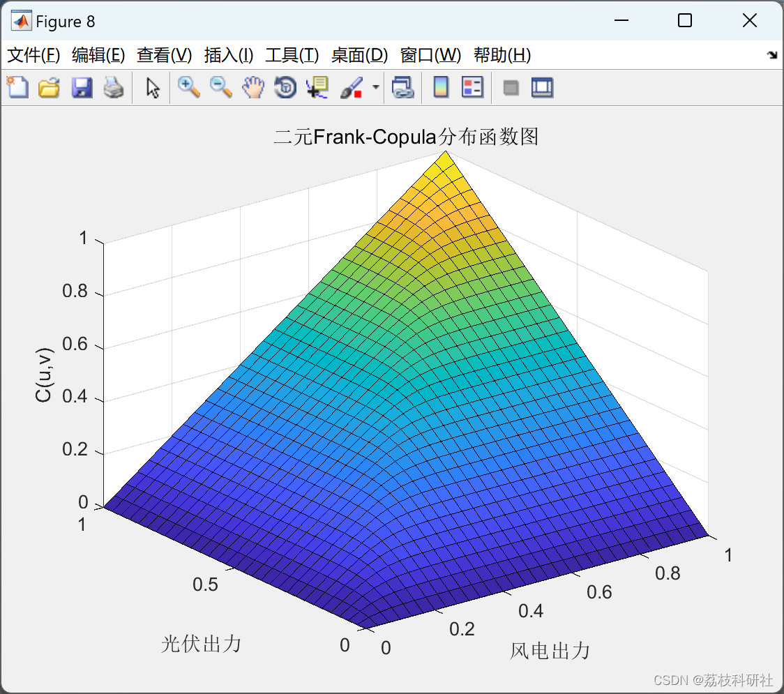Expand the brush color dropdown arrow

pyautogui.click(x=375, y=87)
